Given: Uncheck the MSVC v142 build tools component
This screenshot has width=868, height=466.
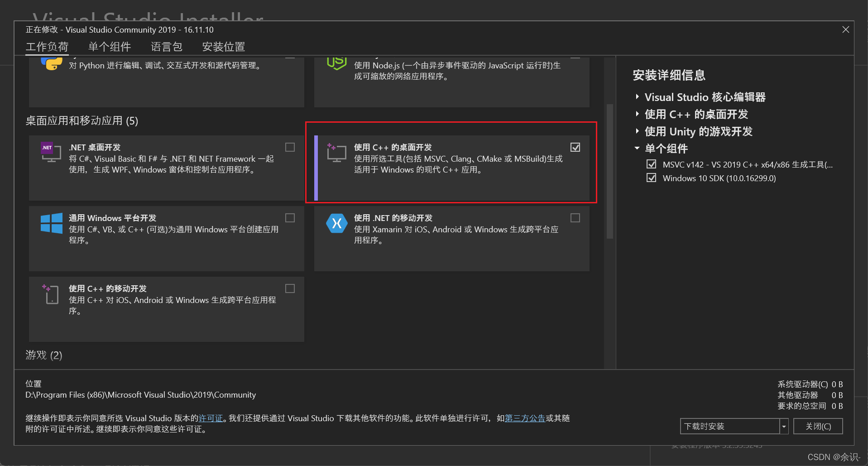Looking at the screenshot, I should (651, 164).
